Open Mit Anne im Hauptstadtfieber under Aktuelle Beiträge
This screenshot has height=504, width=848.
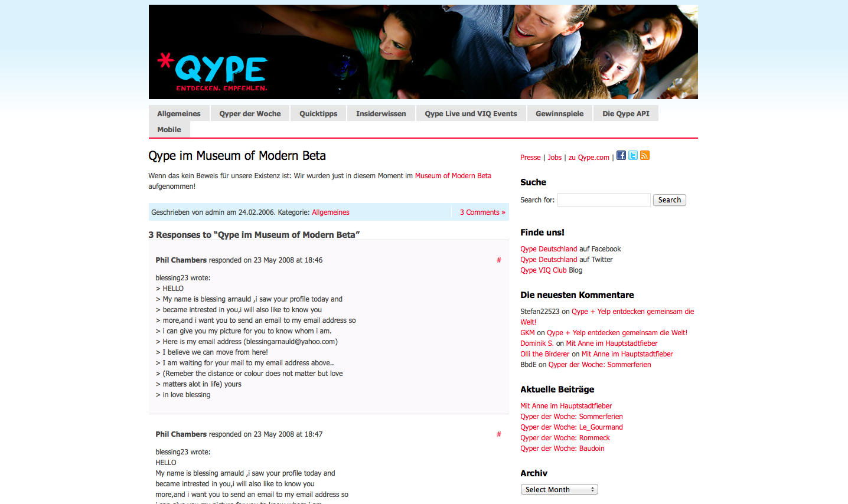[566, 406]
